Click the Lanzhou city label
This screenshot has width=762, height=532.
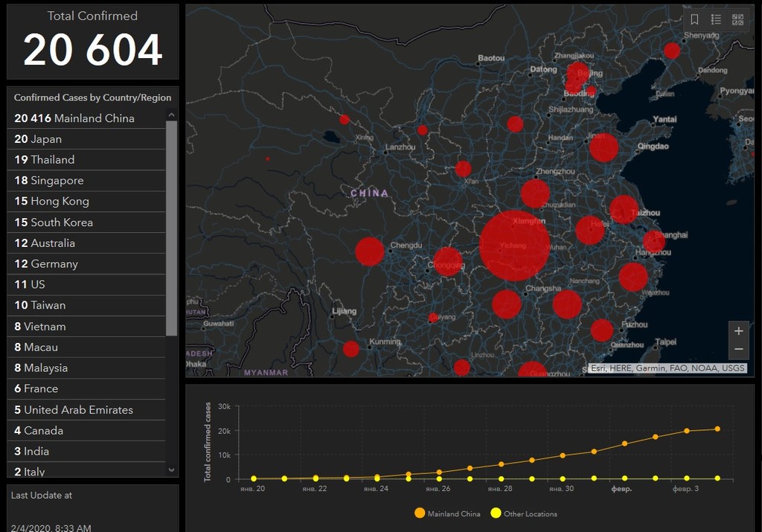point(400,147)
